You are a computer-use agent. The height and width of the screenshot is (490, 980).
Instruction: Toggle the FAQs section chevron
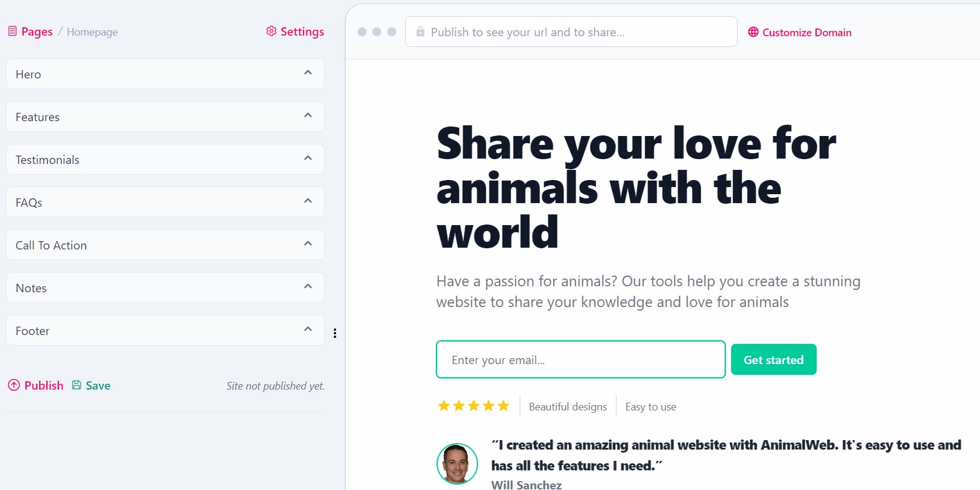click(x=308, y=201)
